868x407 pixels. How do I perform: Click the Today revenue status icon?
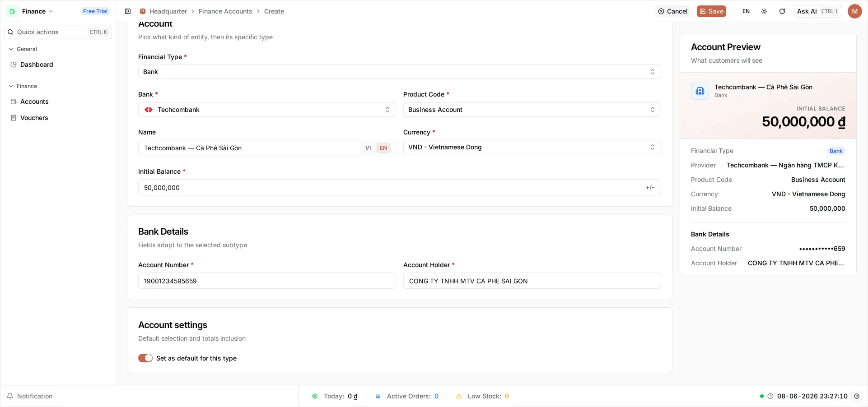click(x=315, y=396)
